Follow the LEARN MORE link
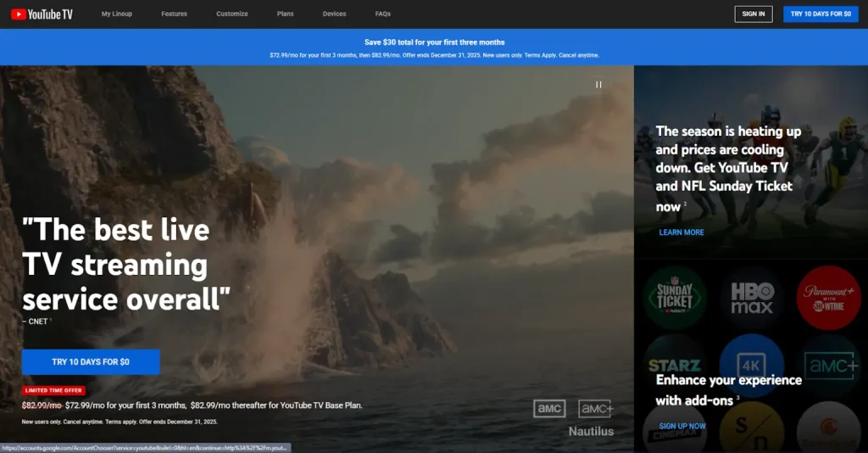868x453 pixels. click(682, 232)
